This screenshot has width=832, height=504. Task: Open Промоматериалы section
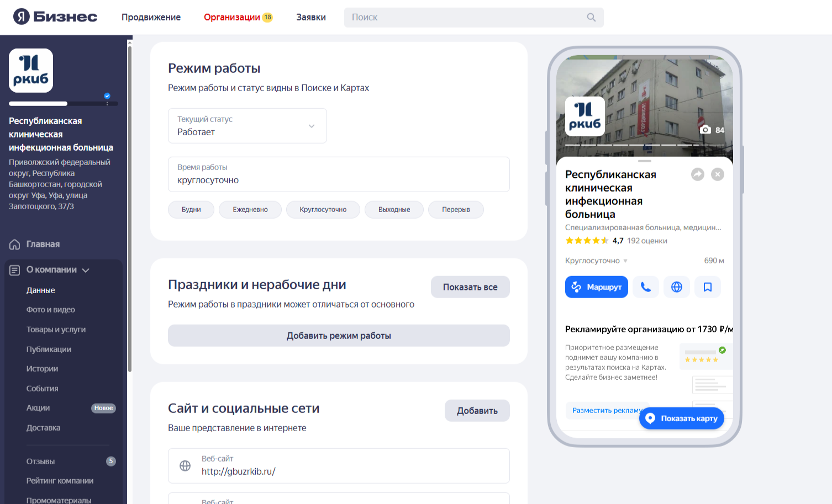tap(59, 500)
